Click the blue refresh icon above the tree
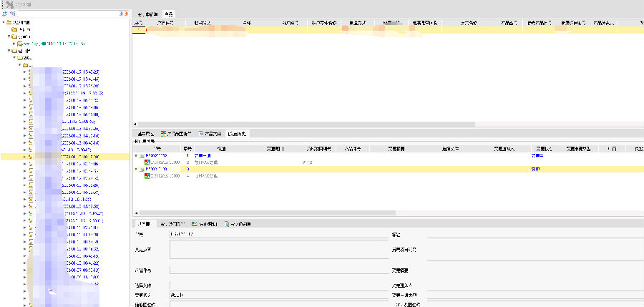Screen dimensions: 644x307 (6, 14)
